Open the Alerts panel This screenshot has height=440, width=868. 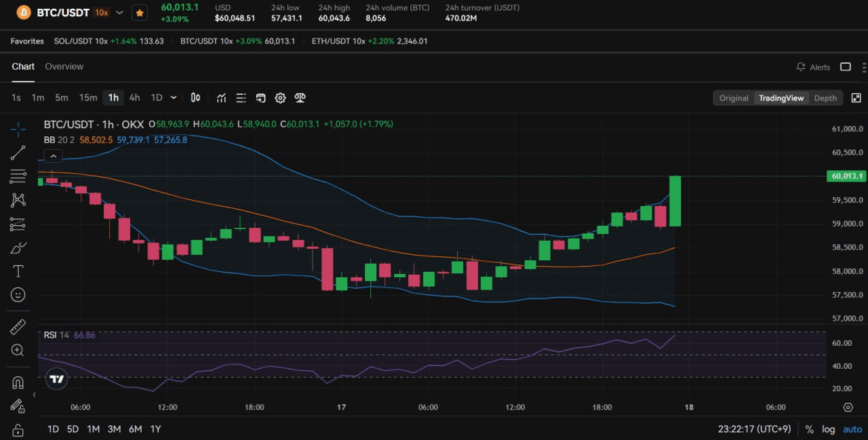813,67
